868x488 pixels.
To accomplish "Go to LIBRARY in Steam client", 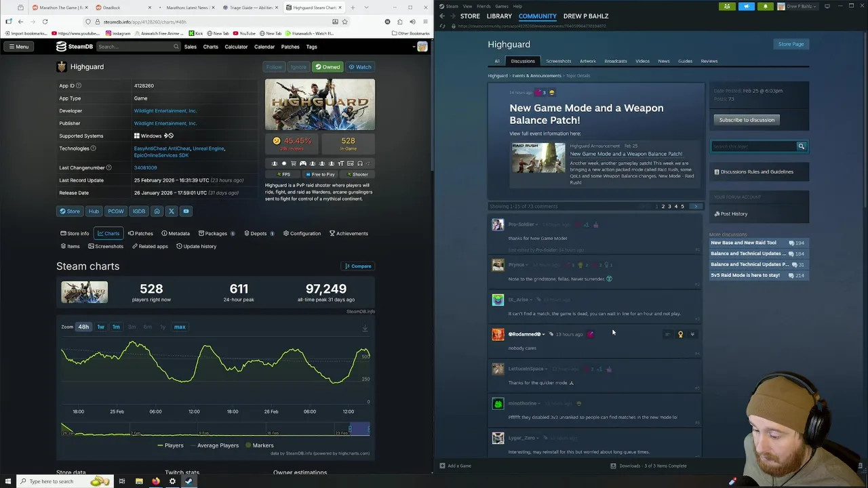I will [499, 16].
